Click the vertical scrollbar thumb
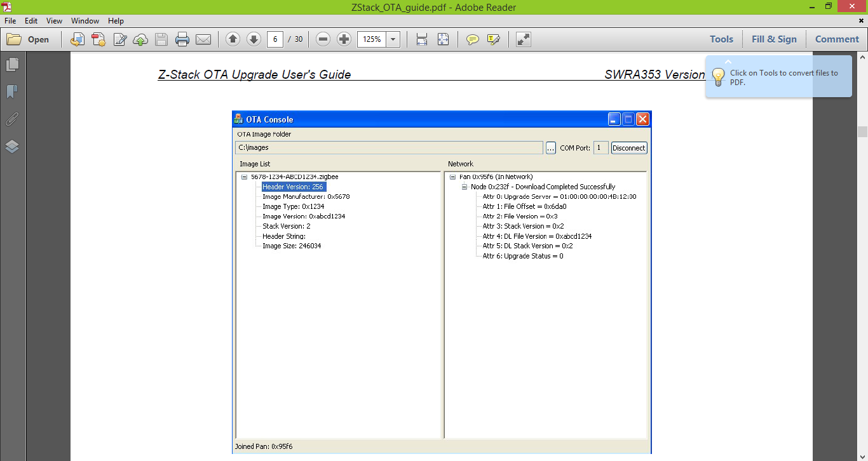The image size is (868, 461). [862, 131]
